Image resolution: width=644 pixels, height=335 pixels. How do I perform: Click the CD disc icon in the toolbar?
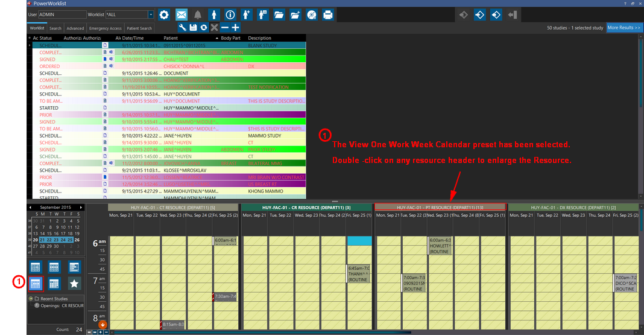tap(311, 14)
